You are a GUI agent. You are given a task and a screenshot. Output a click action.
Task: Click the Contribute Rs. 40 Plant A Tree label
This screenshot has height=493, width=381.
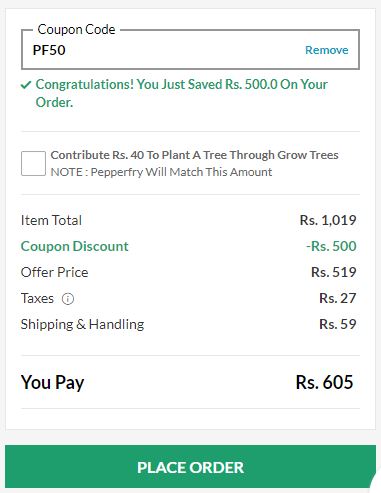coord(194,155)
